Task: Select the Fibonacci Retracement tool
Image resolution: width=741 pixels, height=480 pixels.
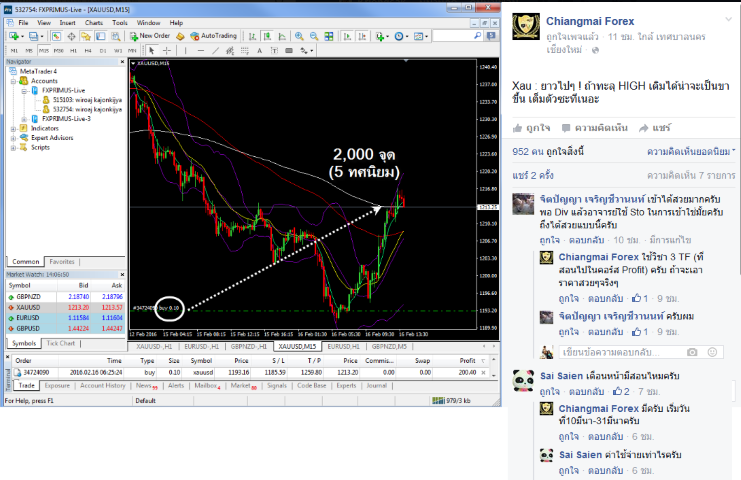Action: pyautogui.click(x=245, y=51)
